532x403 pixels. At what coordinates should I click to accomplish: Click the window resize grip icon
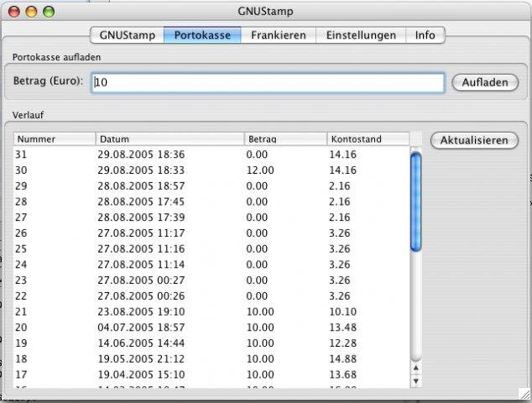tap(524, 394)
